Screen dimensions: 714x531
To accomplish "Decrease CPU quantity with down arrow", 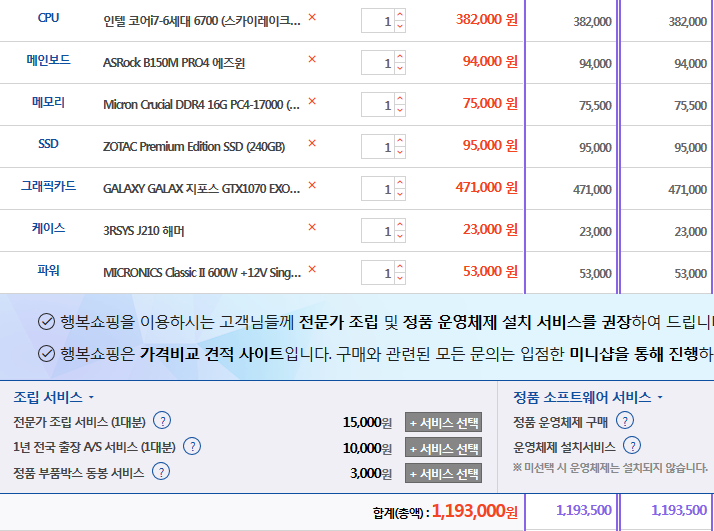I will click(400, 26).
